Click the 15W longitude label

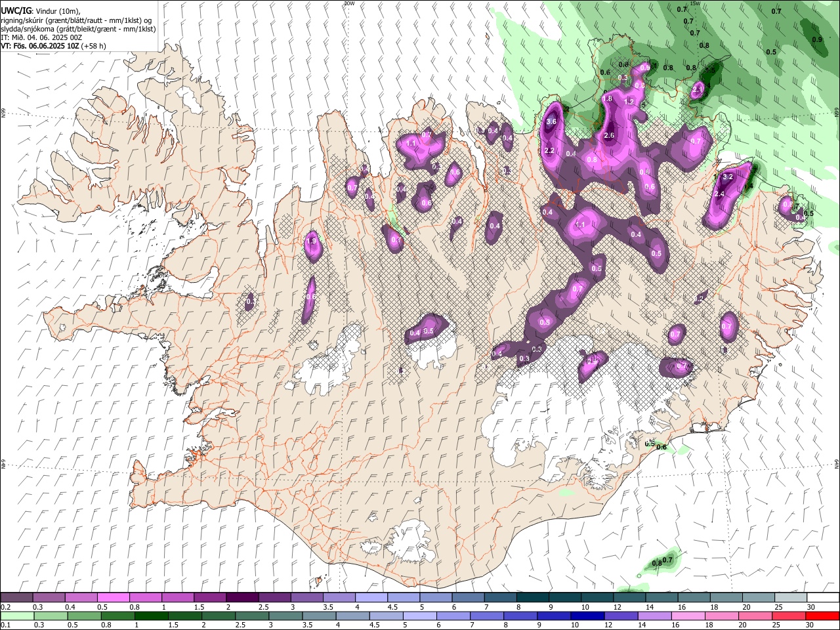coord(696,3)
